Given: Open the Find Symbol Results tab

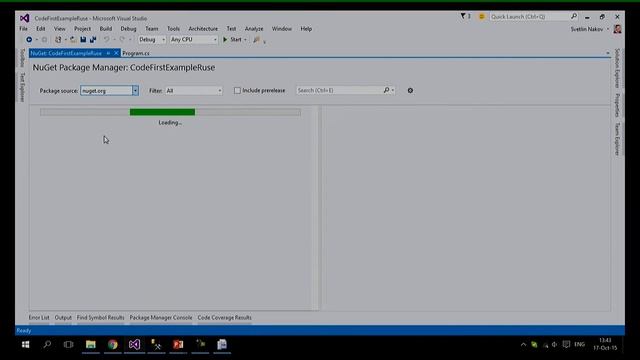Looking at the screenshot, I should 100,317.
